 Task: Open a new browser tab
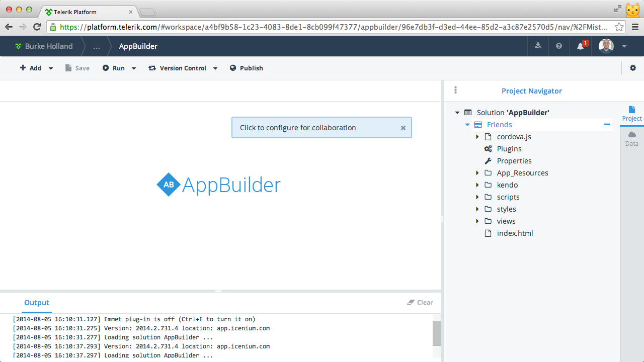147,12
